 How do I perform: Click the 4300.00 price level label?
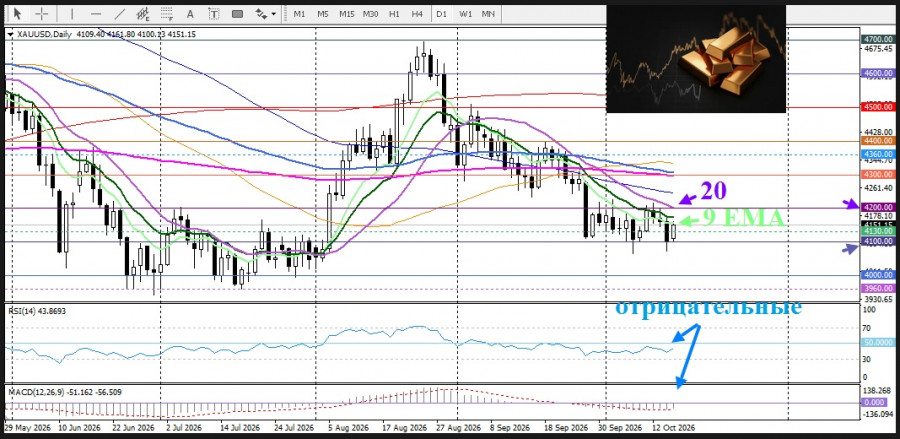pyautogui.click(x=878, y=174)
